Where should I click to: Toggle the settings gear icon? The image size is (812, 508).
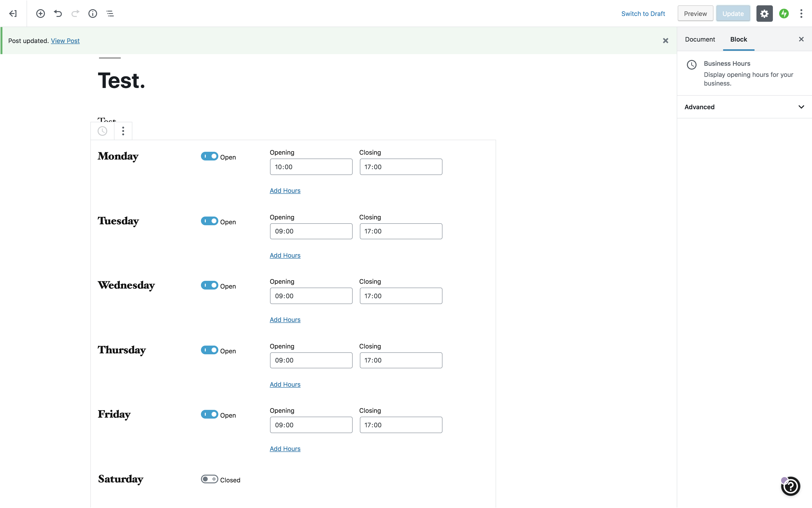[x=764, y=14]
